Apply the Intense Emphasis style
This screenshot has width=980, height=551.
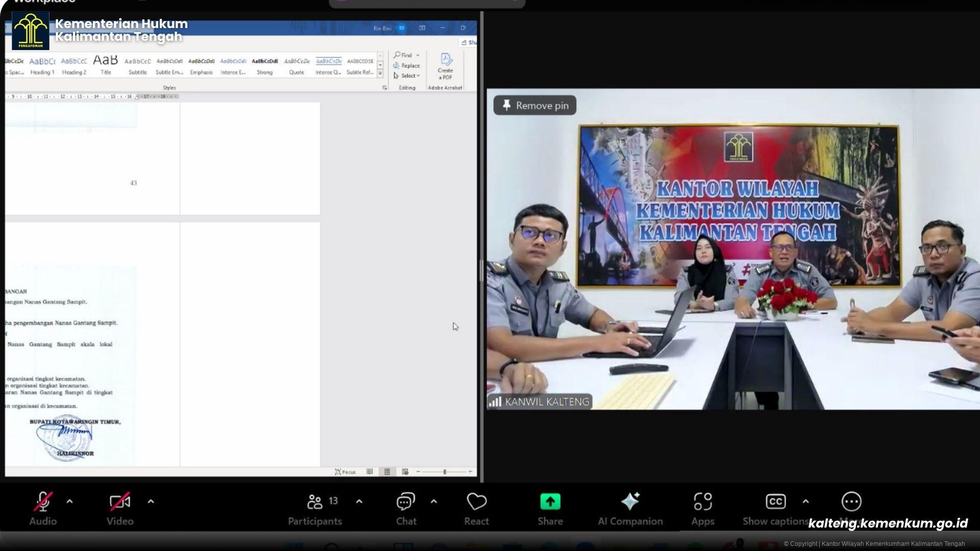pos(233,65)
